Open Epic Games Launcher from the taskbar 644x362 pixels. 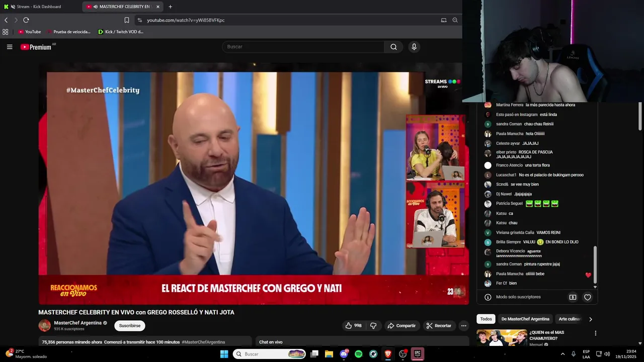tap(417, 354)
